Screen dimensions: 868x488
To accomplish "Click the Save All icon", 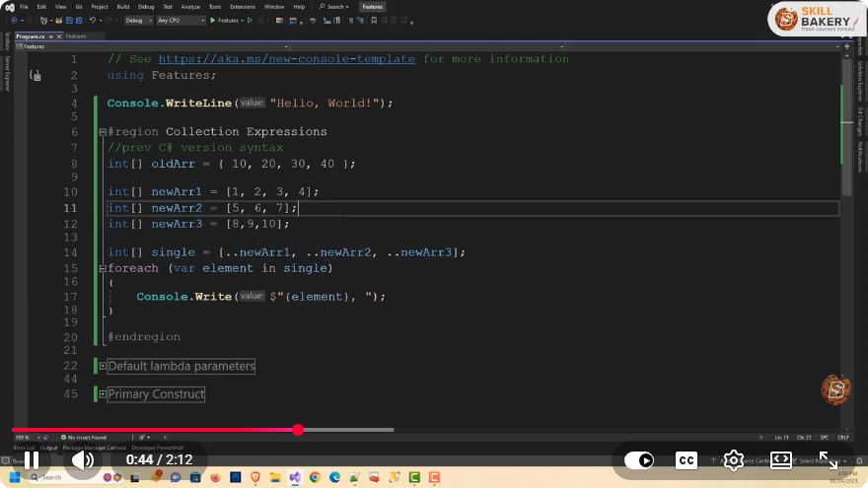I will 79,21.
